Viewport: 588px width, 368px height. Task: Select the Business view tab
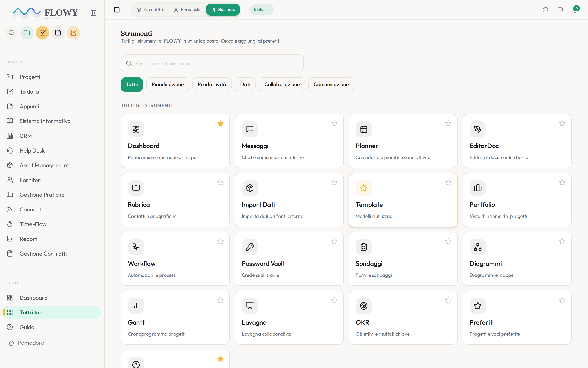coord(223,10)
